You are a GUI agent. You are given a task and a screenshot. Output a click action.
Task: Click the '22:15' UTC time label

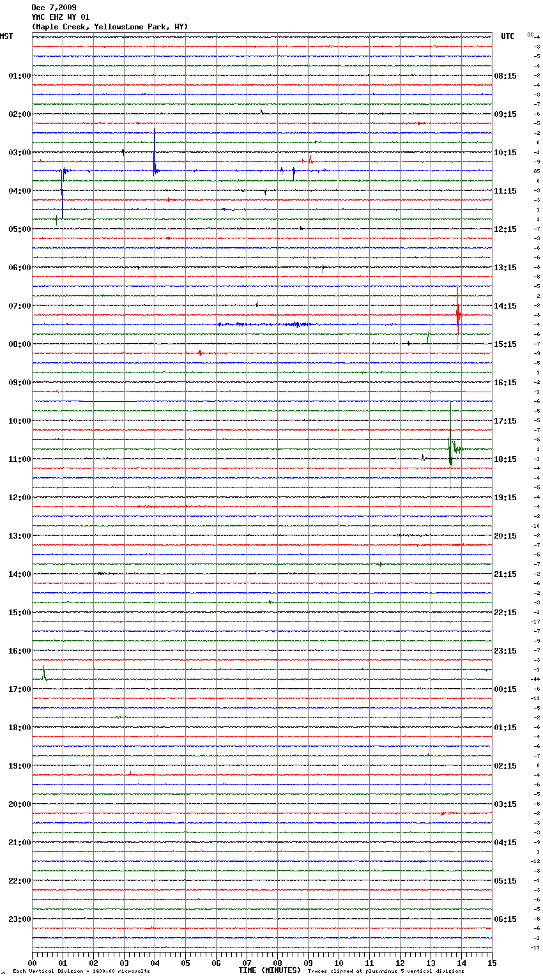(x=505, y=613)
